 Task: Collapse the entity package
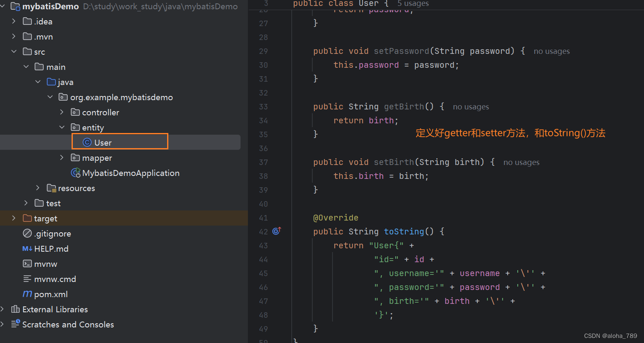click(x=62, y=127)
